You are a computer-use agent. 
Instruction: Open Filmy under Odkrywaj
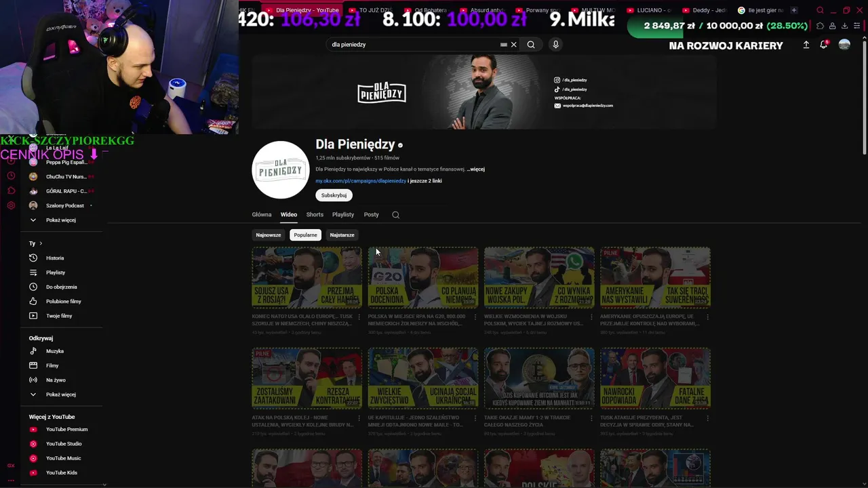(x=52, y=366)
